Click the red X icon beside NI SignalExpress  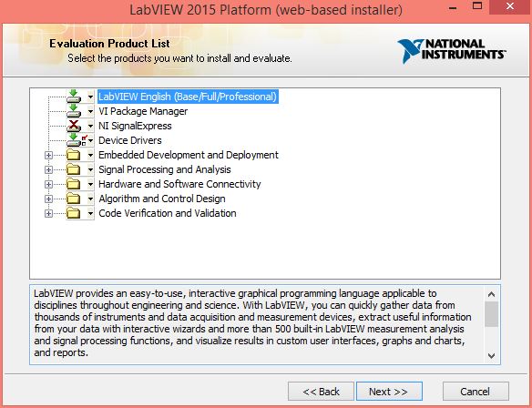click(73, 126)
